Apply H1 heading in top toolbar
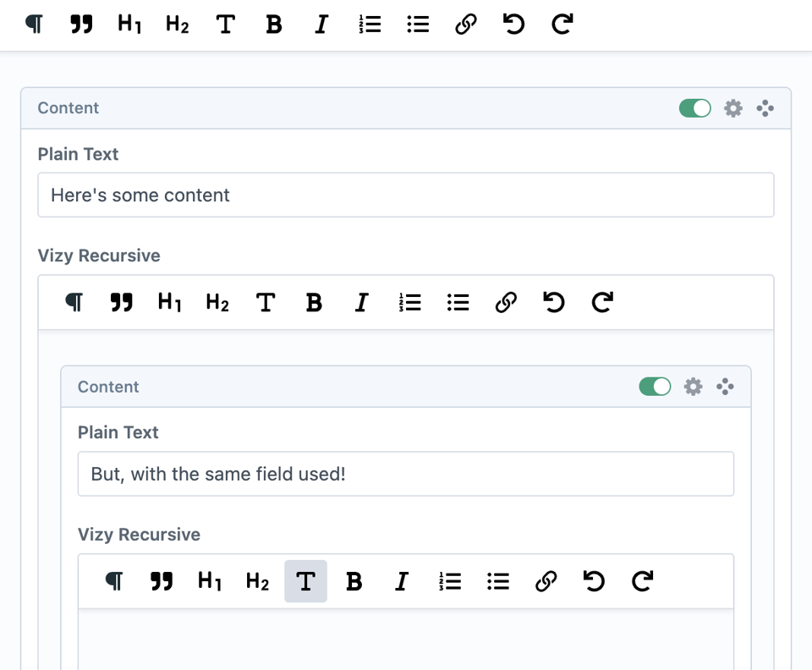 129,24
